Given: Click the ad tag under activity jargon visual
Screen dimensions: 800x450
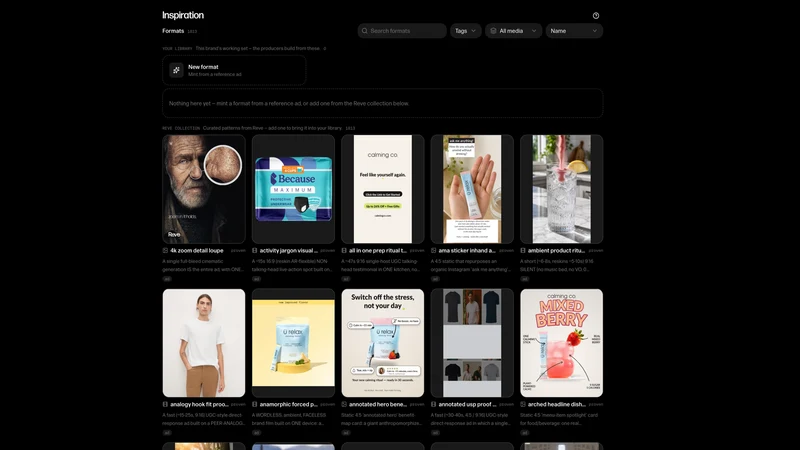Looking at the screenshot, I should (x=256, y=279).
